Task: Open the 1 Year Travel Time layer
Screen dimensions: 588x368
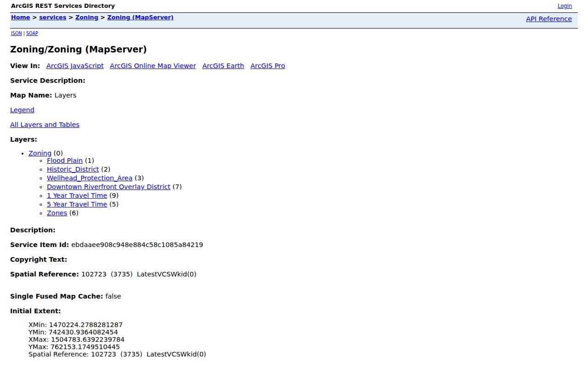Action: (x=77, y=195)
